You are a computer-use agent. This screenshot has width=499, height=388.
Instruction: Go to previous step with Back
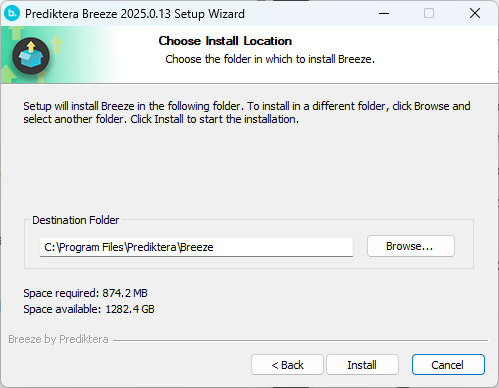[287, 365]
